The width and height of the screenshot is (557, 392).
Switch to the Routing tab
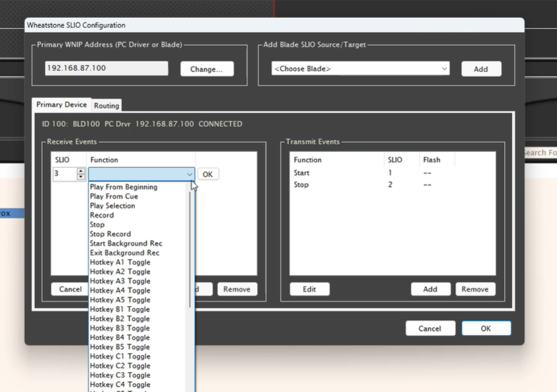click(x=106, y=106)
